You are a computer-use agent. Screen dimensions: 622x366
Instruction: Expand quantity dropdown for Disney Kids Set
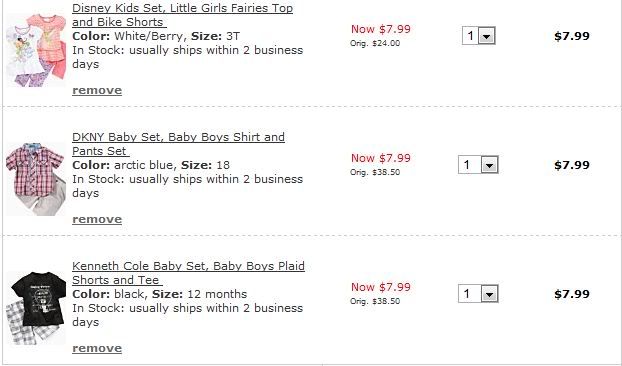[486, 36]
